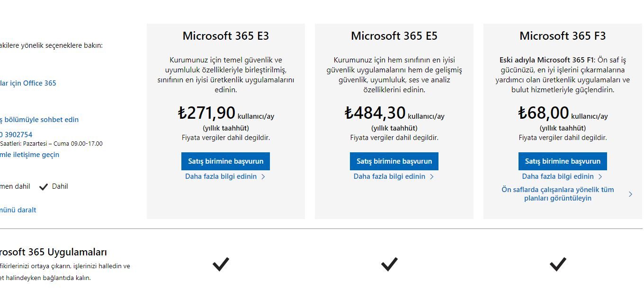
Task: Open the "için Office 365" sidebar link
Action: click(28, 83)
